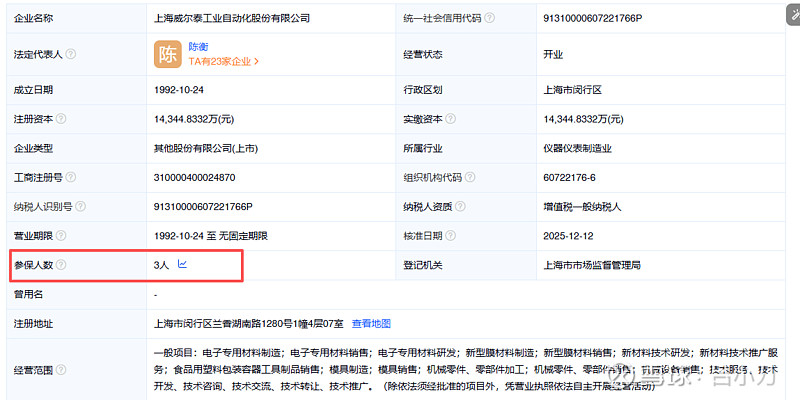
Task: Click the 核准日期 value 2025-12-12
Action: (x=568, y=236)
